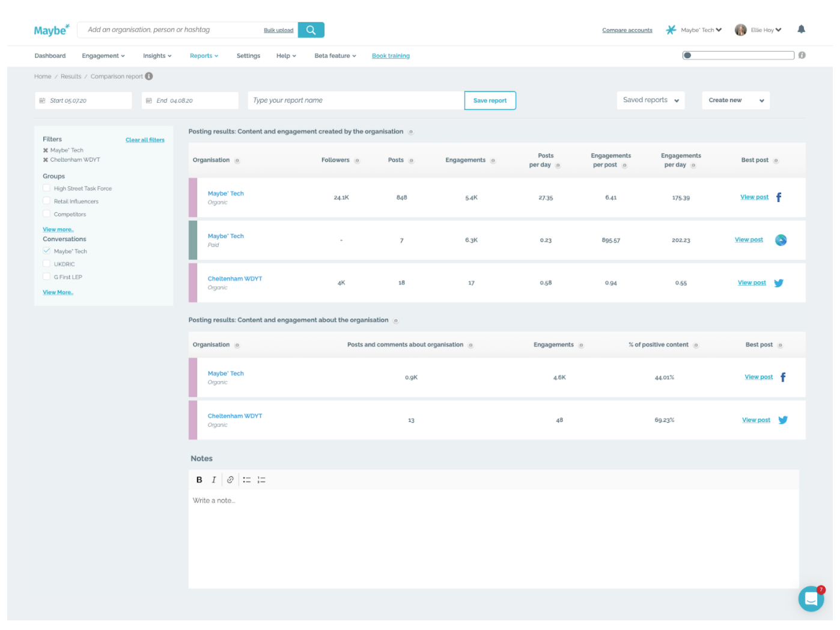Click the report name input field
The image size is (840, 630).
pos(356,100)
